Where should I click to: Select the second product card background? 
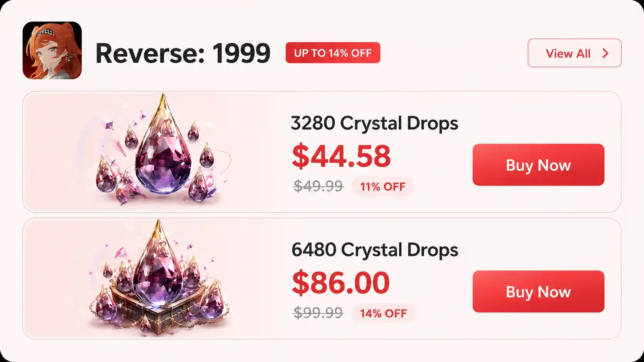pyautogui.click(x=322, y=279)
